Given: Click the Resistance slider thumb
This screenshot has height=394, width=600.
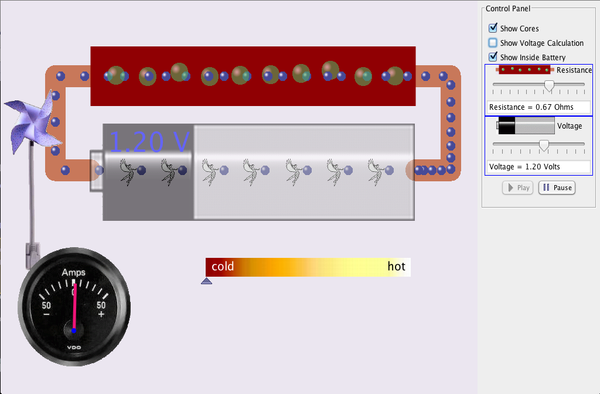Looking at the screenshot, I should (x=549, y=86).
